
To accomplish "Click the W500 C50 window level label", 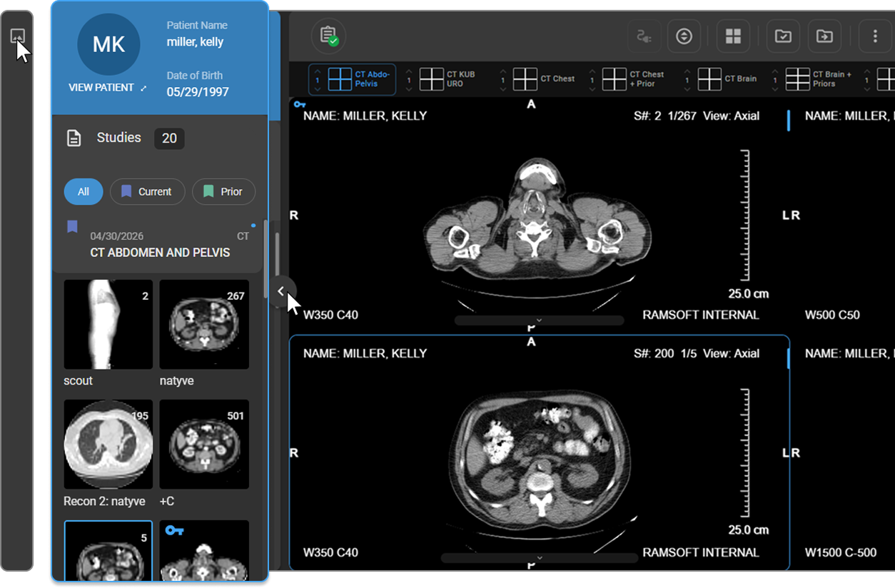I will [x=832, y=315].
